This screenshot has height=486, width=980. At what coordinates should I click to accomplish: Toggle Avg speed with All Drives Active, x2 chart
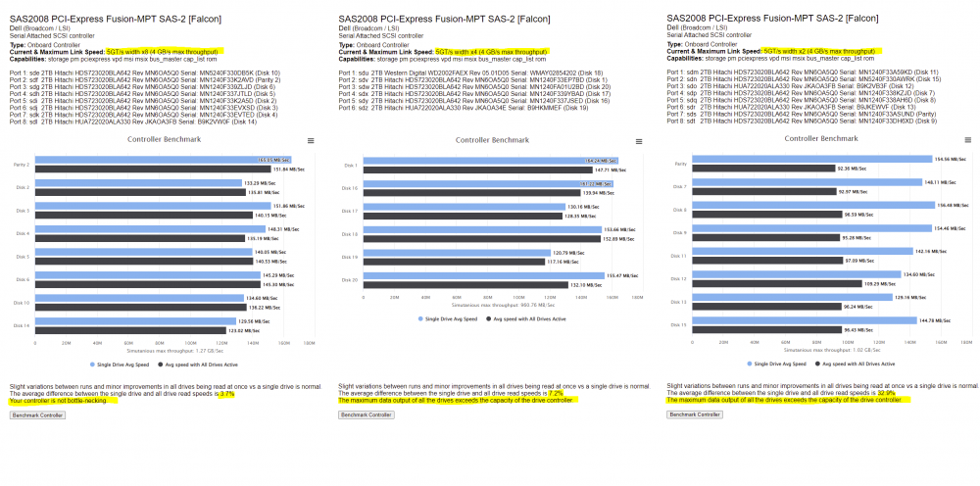point(855,364)
